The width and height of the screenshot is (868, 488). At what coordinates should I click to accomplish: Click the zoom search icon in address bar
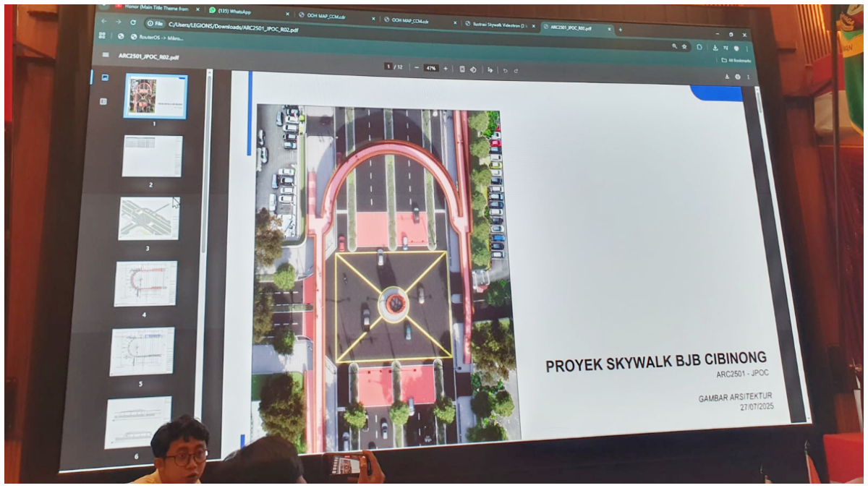675,46
